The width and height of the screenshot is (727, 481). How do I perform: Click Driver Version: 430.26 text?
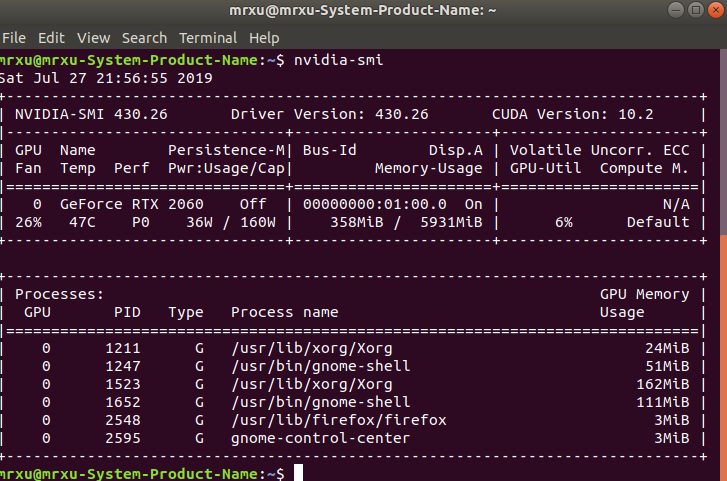pos(330,114)
